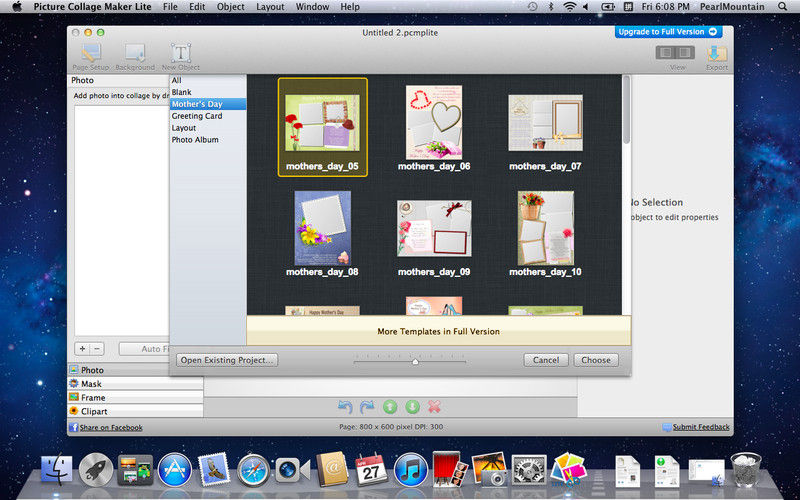Click the Choose button
The height and width of the screenshot is (500, 800).
596,360
